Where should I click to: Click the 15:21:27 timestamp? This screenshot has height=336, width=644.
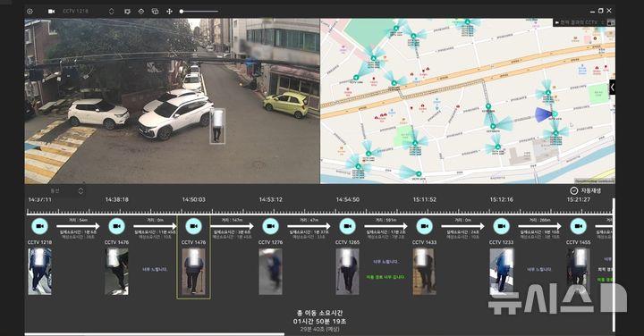pyautogui.click(x=579, y=199)
